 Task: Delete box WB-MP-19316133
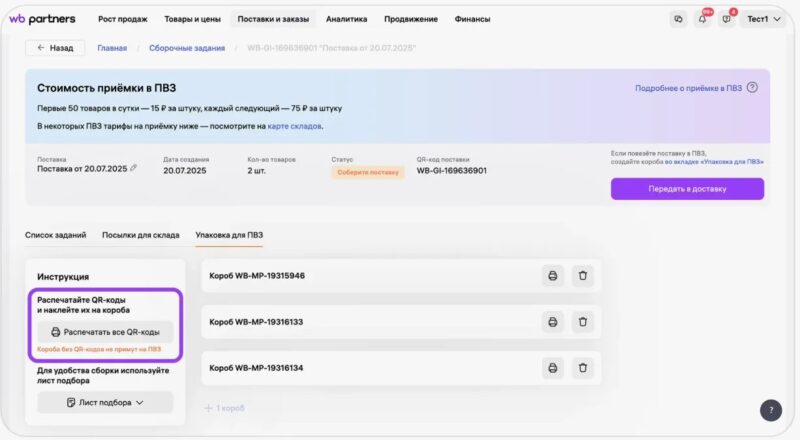(583, 322)
